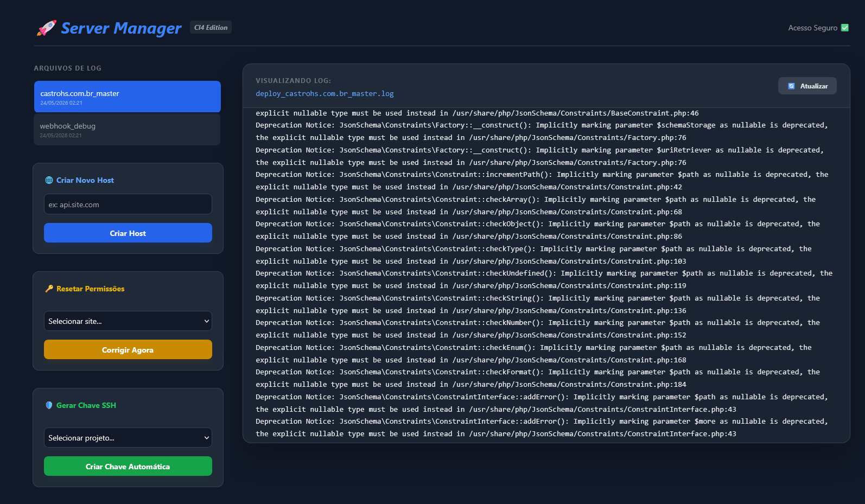Click addError() log line mentioning $more
The image size is (865, 504).
click(x=542, y=422)
